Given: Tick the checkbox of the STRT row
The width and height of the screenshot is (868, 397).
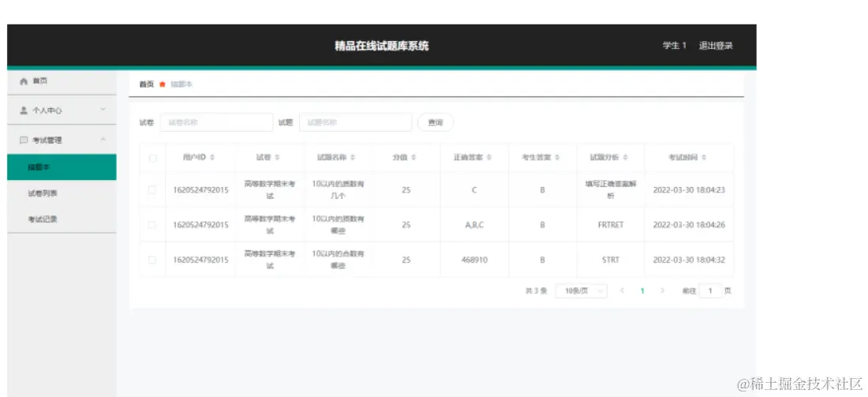Looking at the screenshot, I should [152, 260].
